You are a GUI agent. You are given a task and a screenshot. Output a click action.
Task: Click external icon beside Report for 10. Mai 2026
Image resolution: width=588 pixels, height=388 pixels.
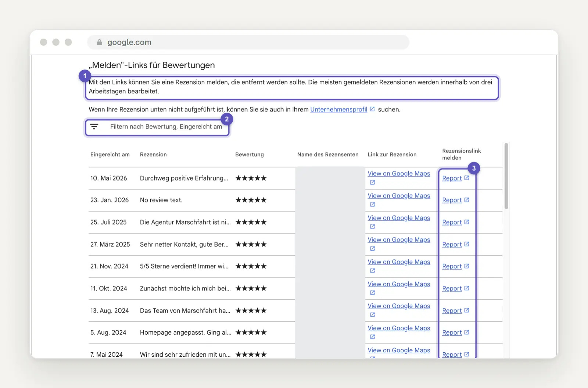[x=467, y=178]
